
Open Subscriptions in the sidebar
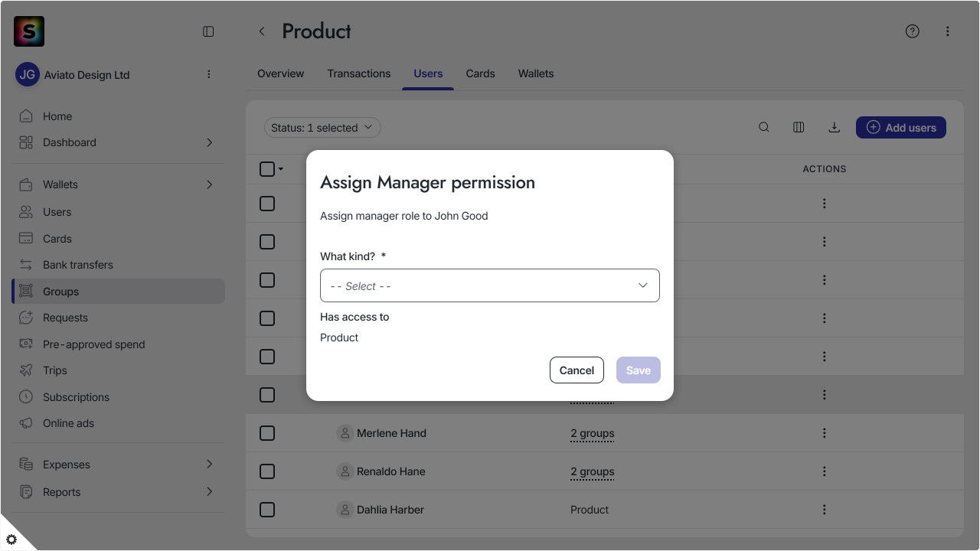point(119,397)
